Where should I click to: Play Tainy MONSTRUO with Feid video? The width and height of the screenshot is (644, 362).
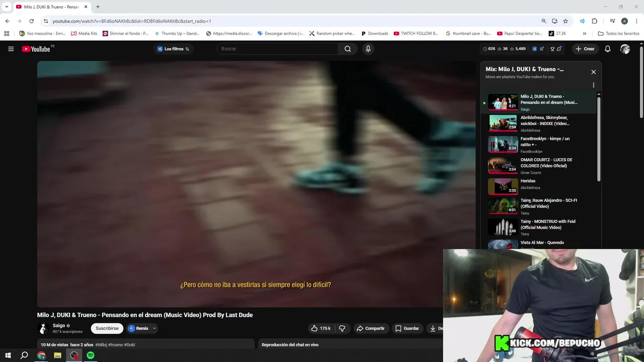point(539,227)
